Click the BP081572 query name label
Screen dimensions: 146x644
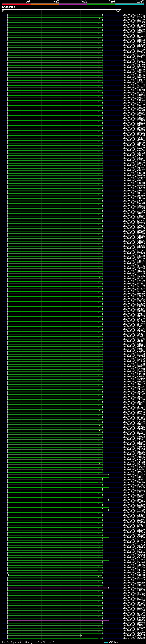point(8,8)
